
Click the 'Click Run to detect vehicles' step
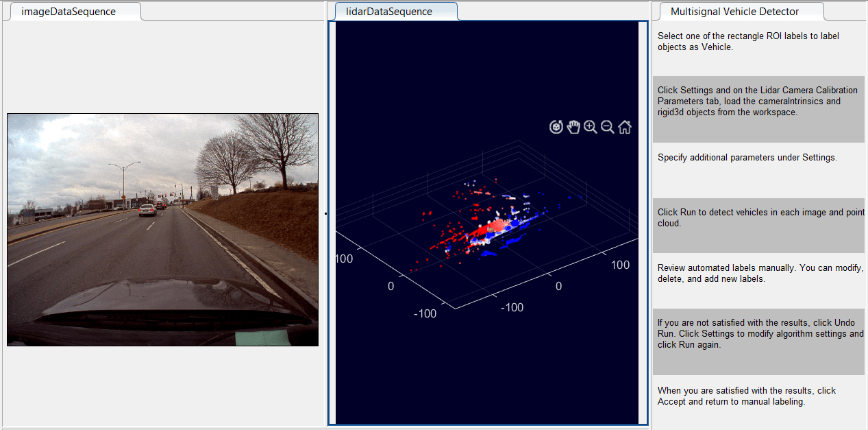(x=758, y=218)
